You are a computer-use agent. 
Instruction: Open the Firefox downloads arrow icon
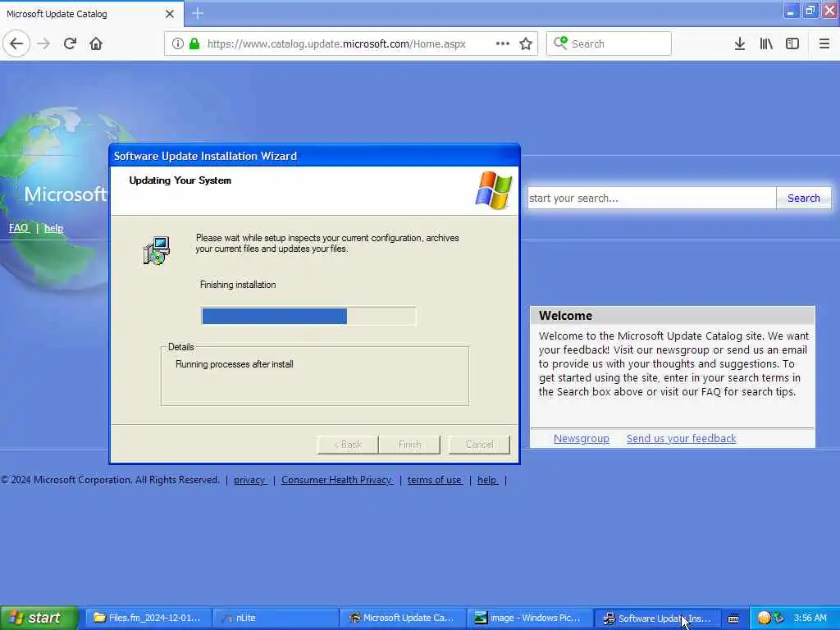click(740, 43)
